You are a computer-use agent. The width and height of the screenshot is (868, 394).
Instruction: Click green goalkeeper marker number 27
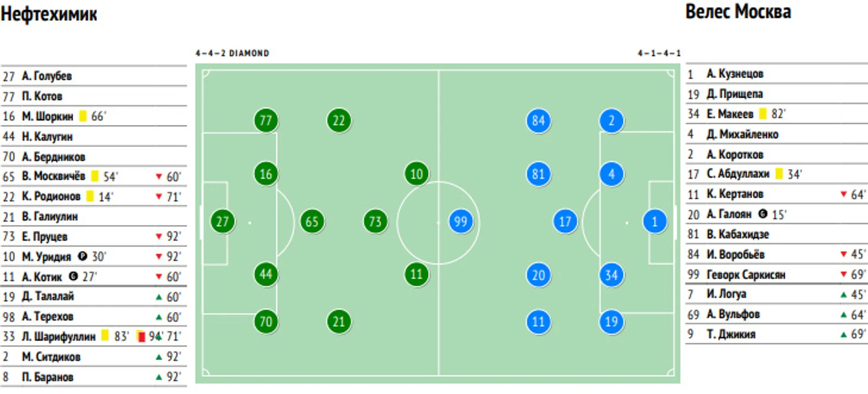tap(222, 223)
